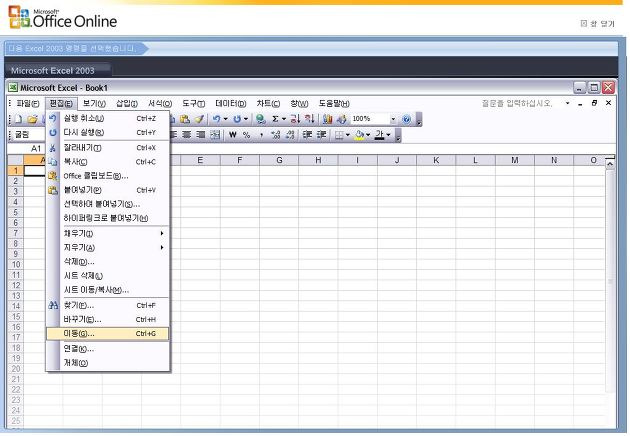Open the 창(W) menu
Viewport: 630px width, 436px height.
[x=299, y=104]
